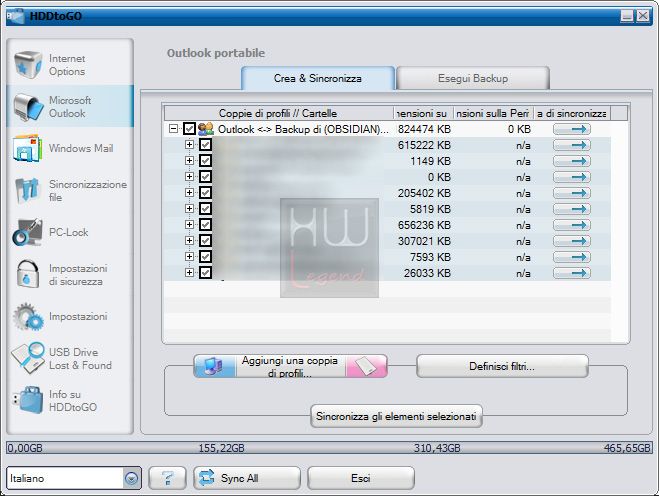This screenshot has width=659, height=496.
Task: Open Internet Options trash-bin icon
Action: point(28,64)
